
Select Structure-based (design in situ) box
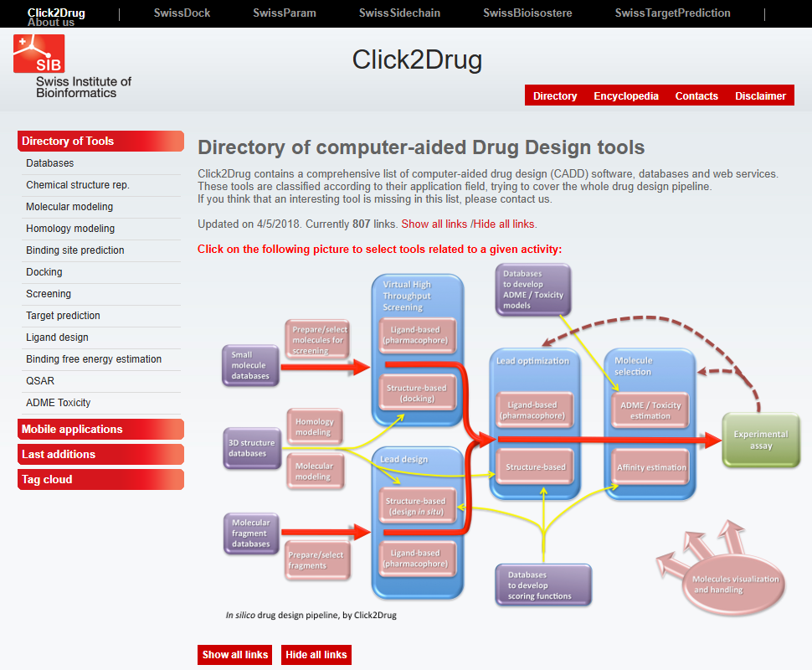418,506
